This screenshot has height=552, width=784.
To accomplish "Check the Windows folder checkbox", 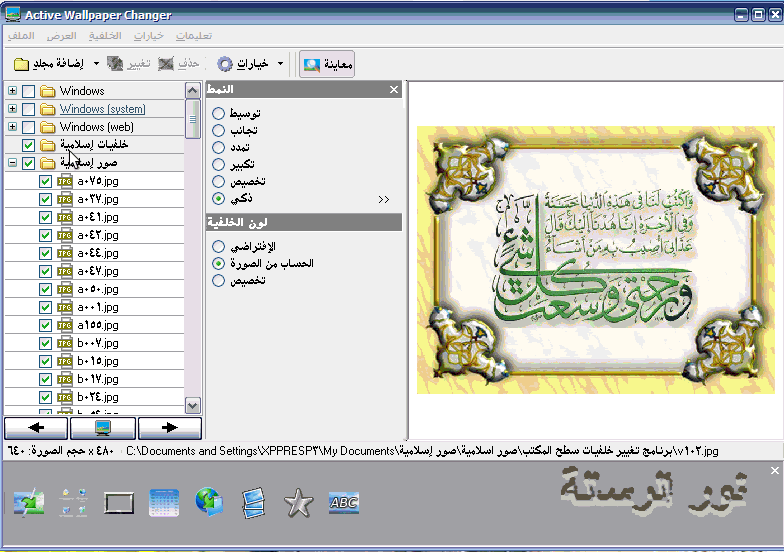I will click(x=28, y=91).
